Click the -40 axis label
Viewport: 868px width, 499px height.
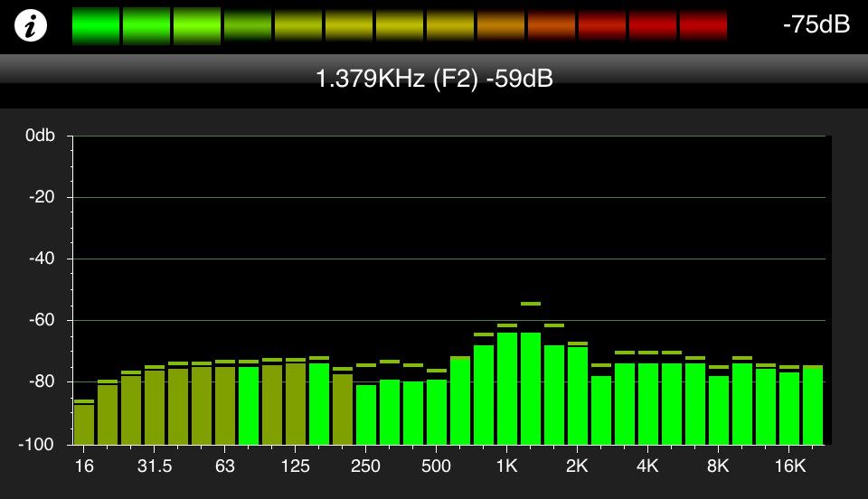42,259
